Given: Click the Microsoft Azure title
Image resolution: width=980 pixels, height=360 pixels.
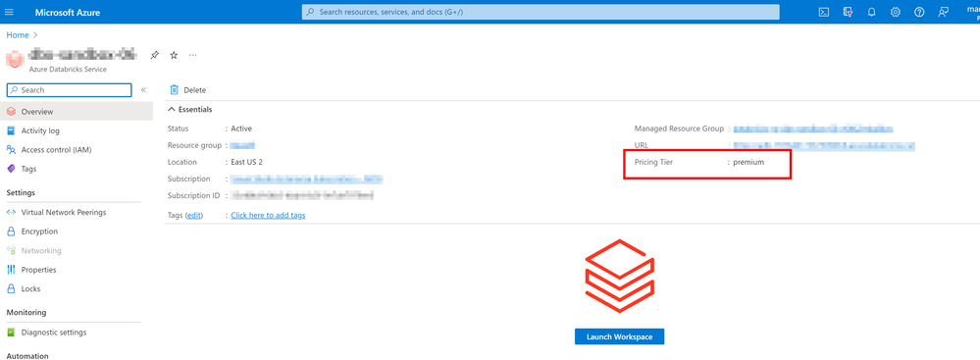Looking at the screenshot, I should coord(68,12).
